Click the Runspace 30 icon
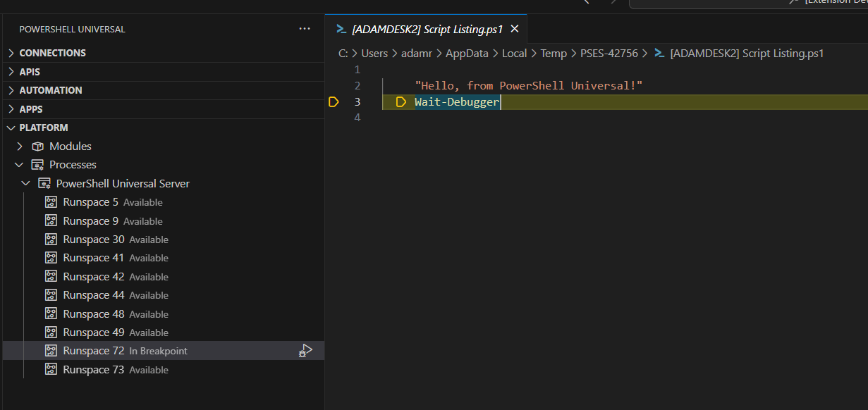Screen dimensions: 868x410 [51, 240]
